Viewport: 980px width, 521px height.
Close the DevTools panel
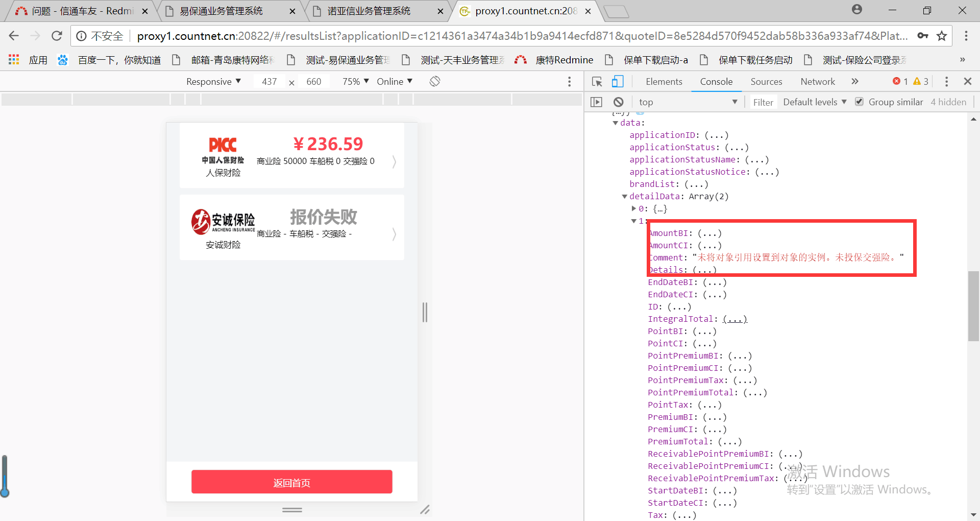[967, 82]
